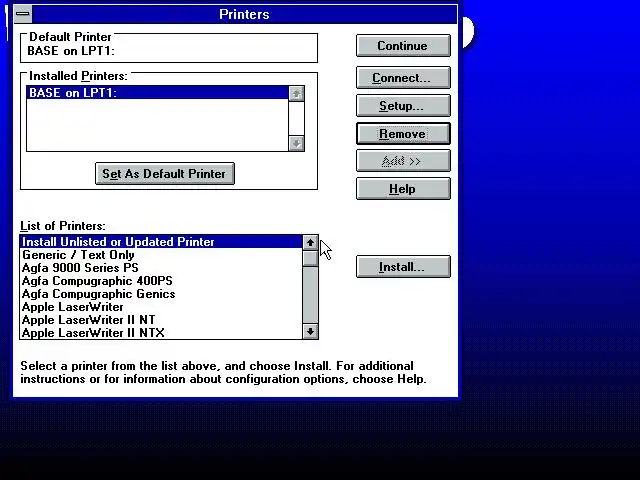Select Agfa Compugraphic Genics
The width and height of the screenshot is (640, 480).
[161, 294]
